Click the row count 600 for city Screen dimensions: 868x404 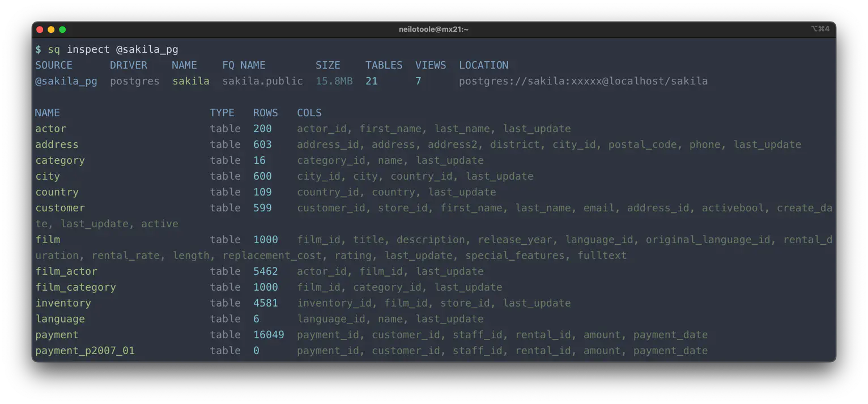(263, 176)
